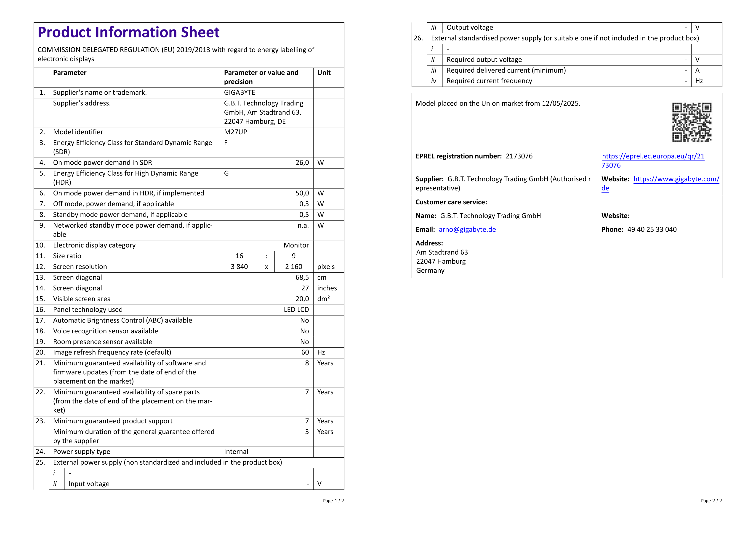Click the Page 1 / 2 footer label
The height and width of the screenshot is (534, 756).
pos(333,501)
